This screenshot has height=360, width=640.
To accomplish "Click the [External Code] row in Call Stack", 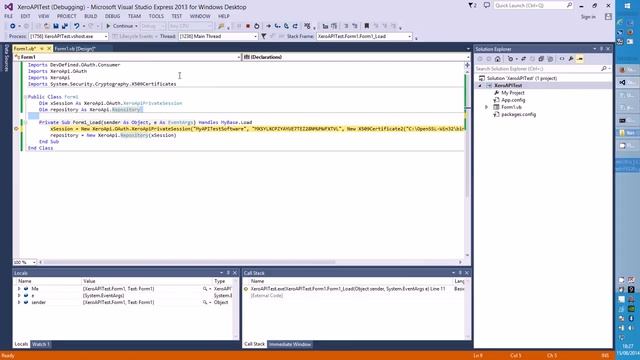I will pyautogui.click(x=267, y=296).
